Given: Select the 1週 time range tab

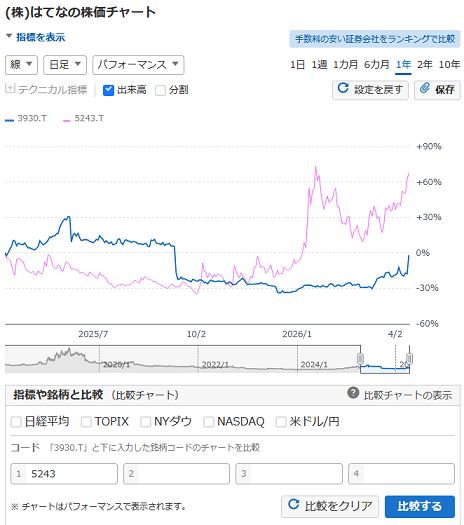Looking at the screenshot, I should (319, 65).
